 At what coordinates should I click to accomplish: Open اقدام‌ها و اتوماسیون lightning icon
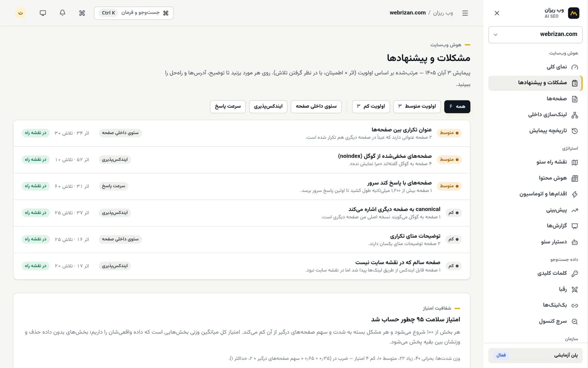tap(575, 194)
